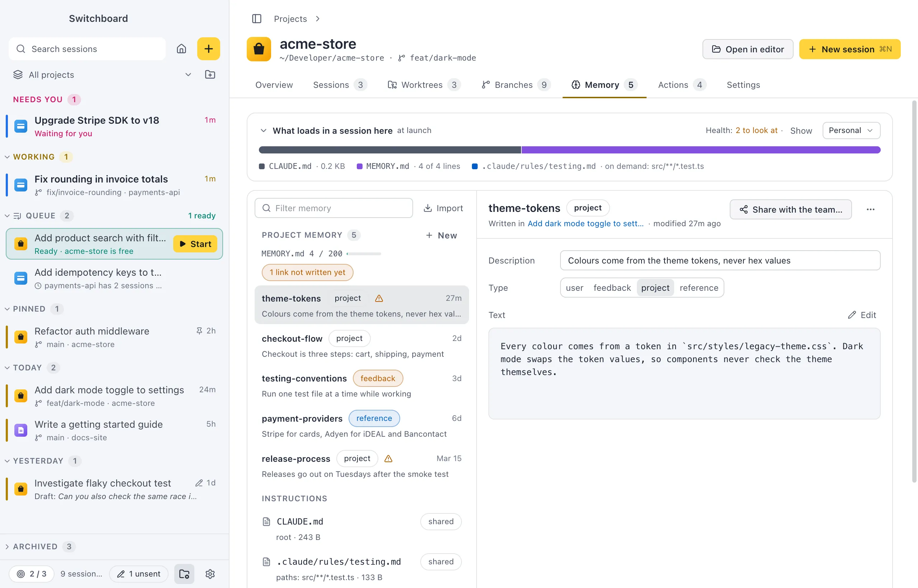Open the three-dots menu for theme-tokens
The width and height of the screenshot is (918, 588).
click(870, 209)
